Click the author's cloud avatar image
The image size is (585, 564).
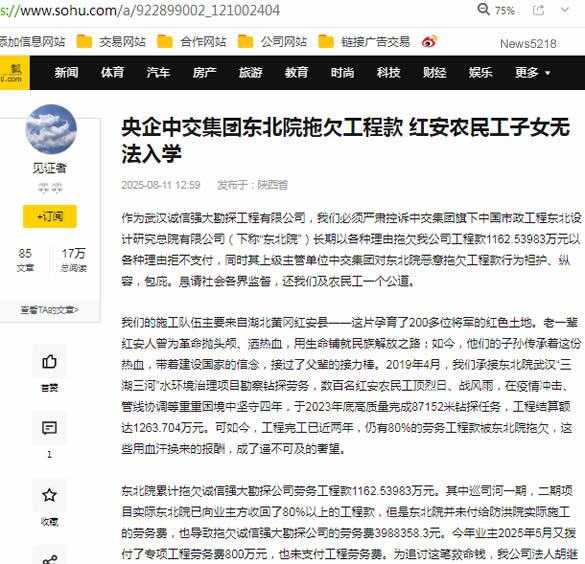pos(51,129)
